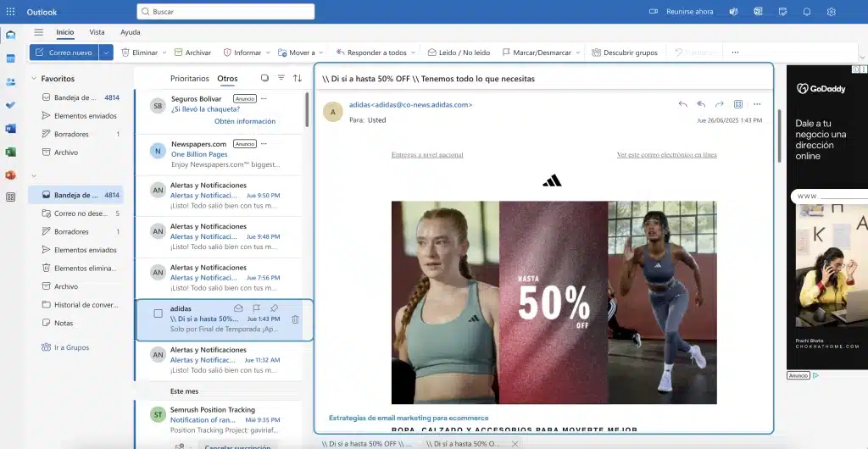Image resolution: width=868 pixels, height=449 pixels.
Task: Select the Otros inbox tab
Action: click(x=227, y=79)
